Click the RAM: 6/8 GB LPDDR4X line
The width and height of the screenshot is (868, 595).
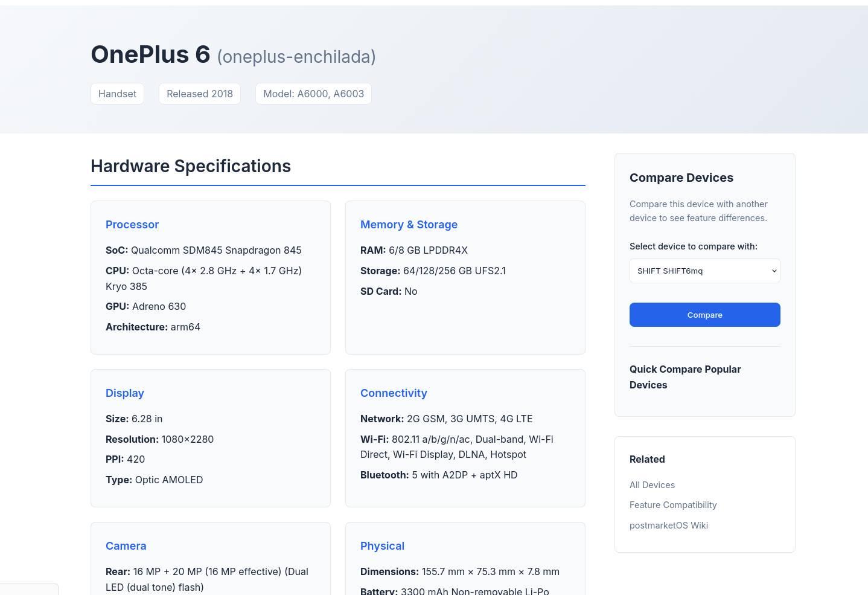414,250
